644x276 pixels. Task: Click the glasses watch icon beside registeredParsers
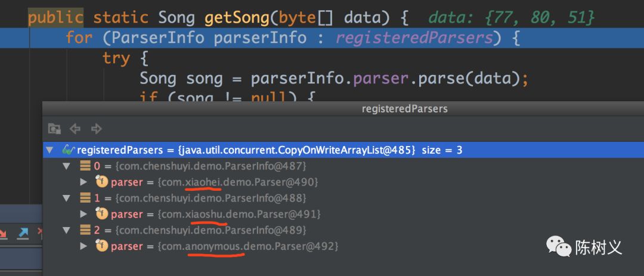click(68, 150)
